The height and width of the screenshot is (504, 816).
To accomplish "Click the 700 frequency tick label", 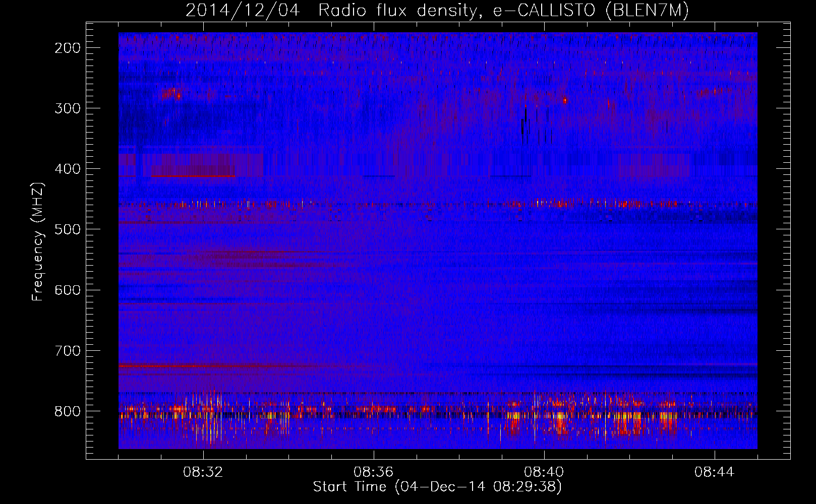I will coord(68,350).
